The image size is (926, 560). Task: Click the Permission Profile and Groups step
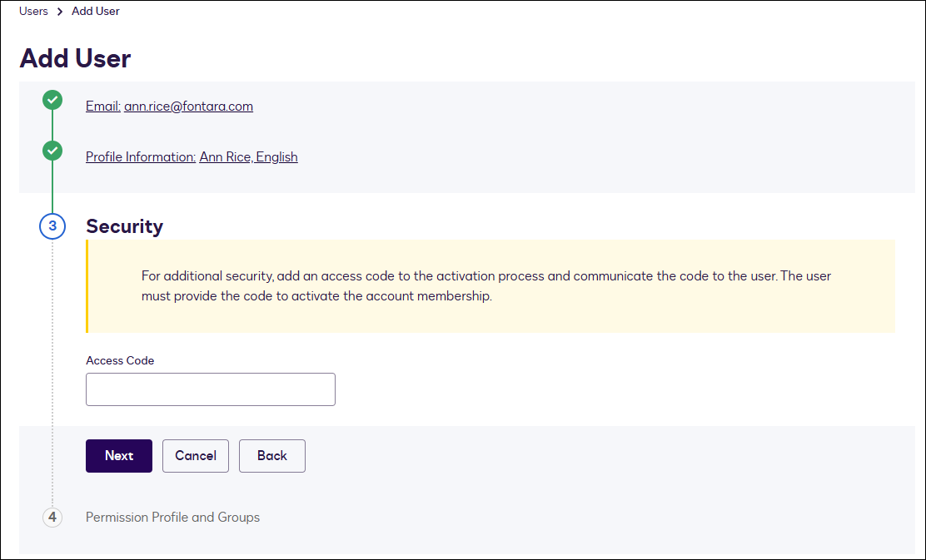[x=172, y=518]
